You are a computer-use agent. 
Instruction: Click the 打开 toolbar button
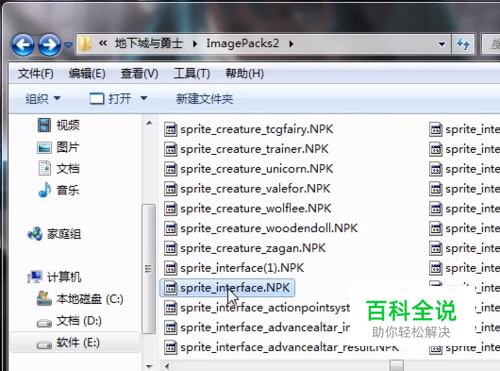tap(110, 99)
